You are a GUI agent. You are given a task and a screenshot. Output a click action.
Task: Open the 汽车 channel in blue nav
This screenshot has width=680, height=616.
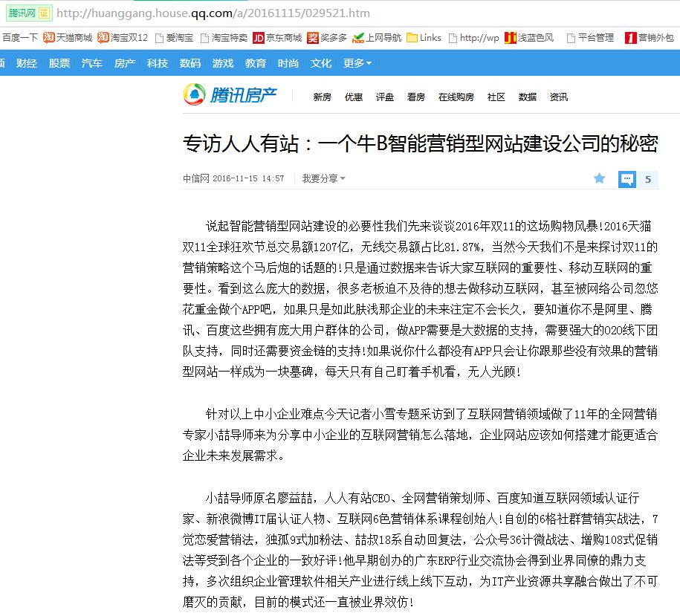(92, 63)
